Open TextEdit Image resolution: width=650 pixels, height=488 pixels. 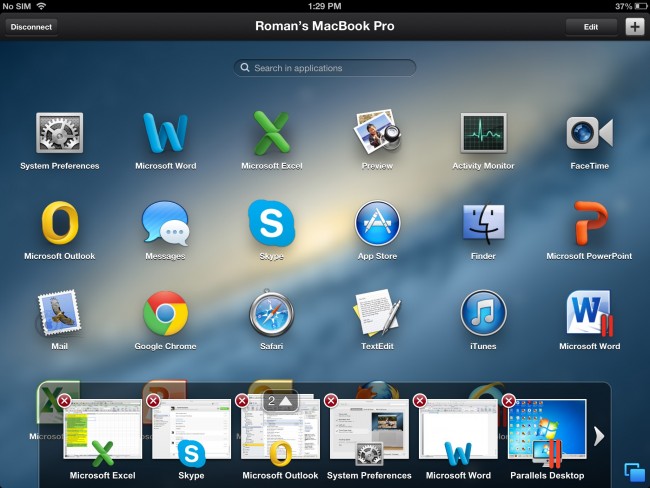[376, 313]
